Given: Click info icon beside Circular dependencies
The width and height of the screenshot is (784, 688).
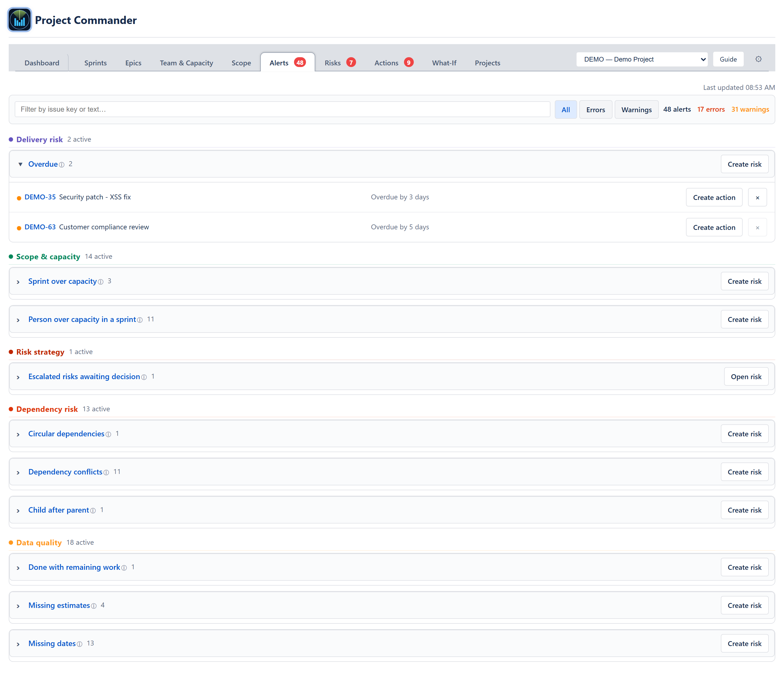Looking at the screenshot, I should (x=108, y=434).
